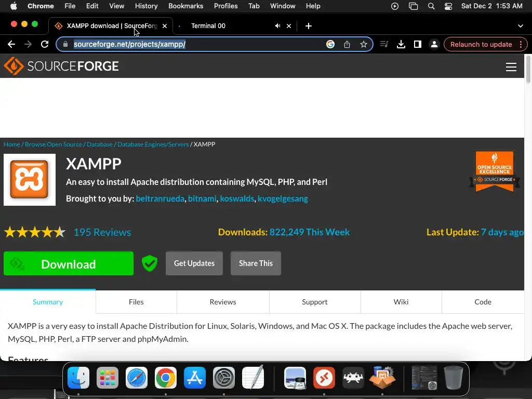Open the 195 Reviews link
The image size is (532, 399).
coord(102,232)
